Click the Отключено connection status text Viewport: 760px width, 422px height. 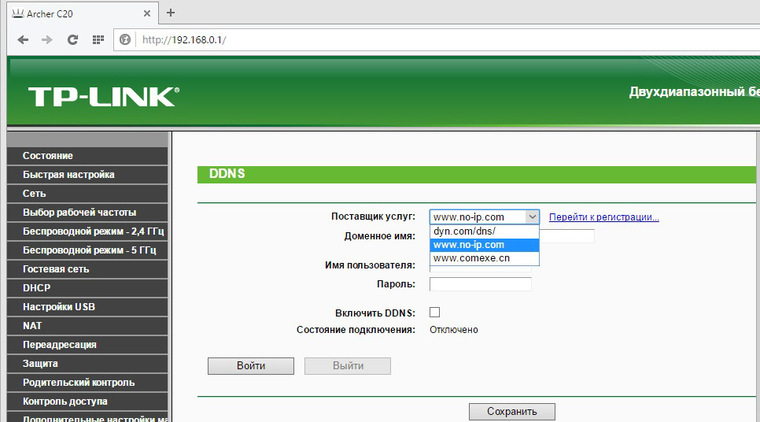pos(454,330)
